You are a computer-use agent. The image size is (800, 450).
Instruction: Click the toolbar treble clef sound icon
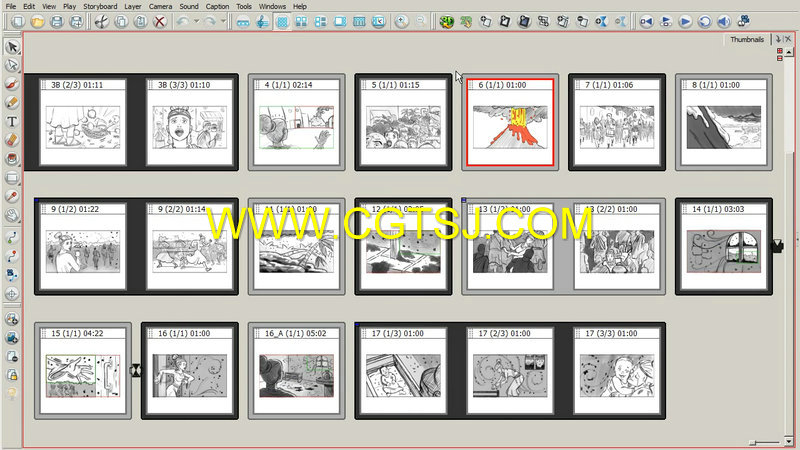click(x=262, y=21)
